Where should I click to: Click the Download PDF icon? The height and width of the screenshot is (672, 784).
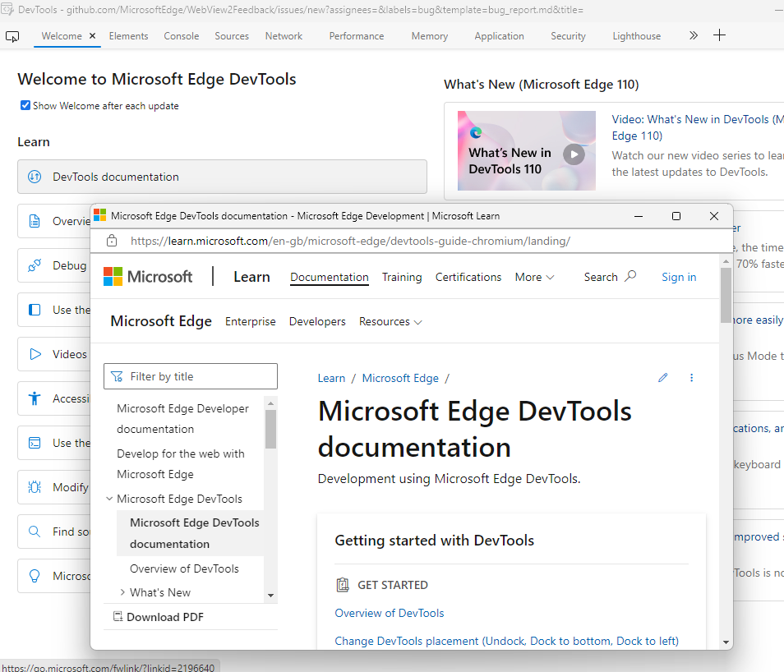point(118,616)
